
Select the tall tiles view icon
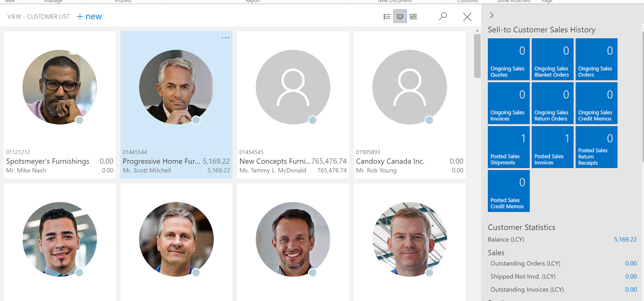(400, 17)
